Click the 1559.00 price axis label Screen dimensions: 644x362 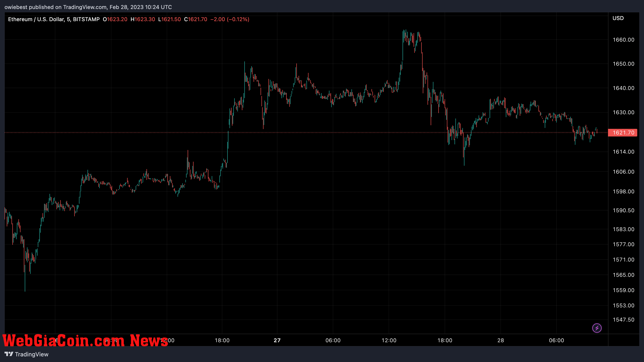(624, 290)
